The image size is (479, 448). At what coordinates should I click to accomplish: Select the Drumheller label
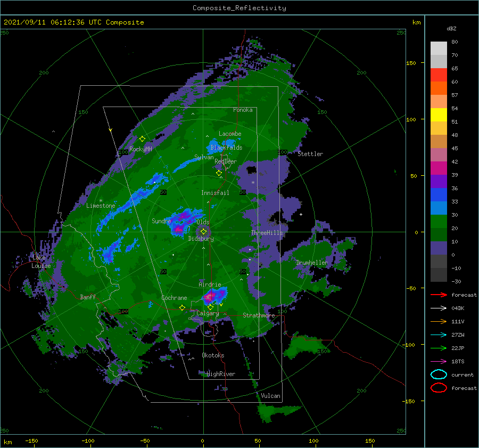[x=312, y=263]
